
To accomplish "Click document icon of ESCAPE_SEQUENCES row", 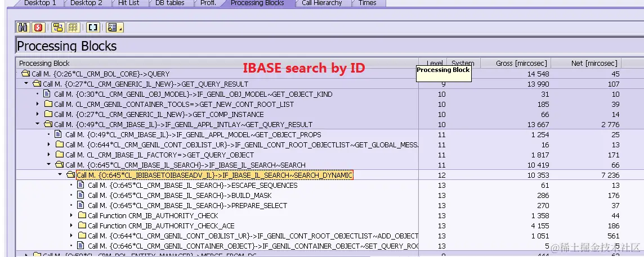I will pyautogui.click(x=81, y=185).
